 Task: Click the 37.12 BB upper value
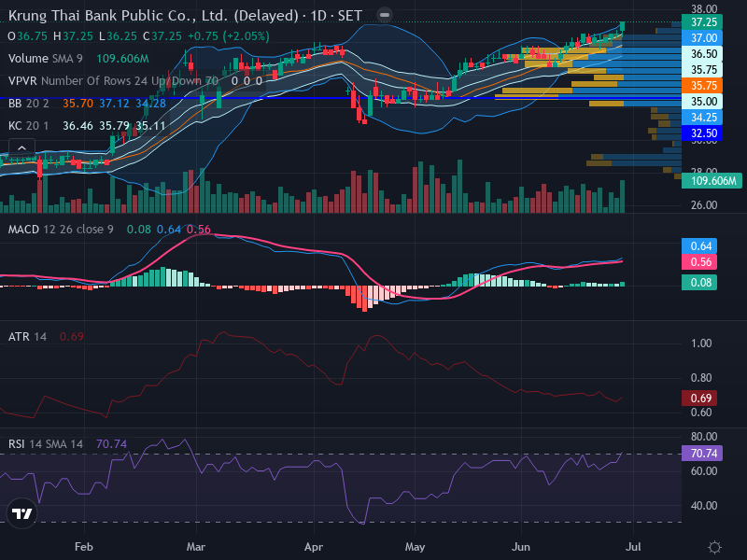[114, 104]
